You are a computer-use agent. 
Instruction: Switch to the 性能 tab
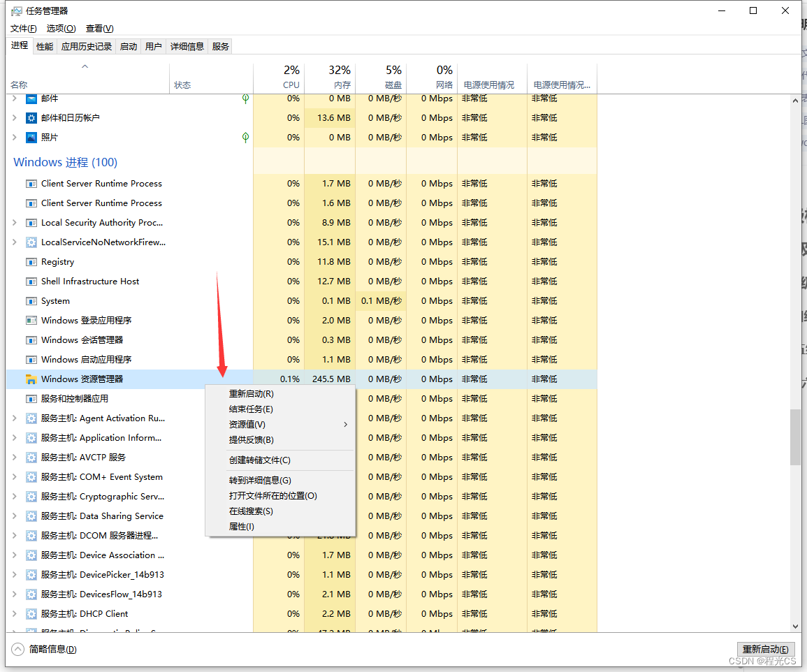point(45,46)
